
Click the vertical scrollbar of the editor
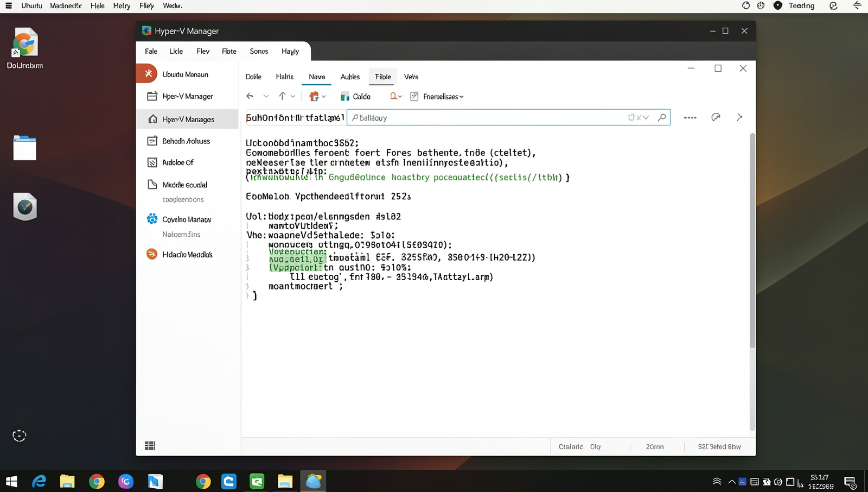(x=752, y=240)
